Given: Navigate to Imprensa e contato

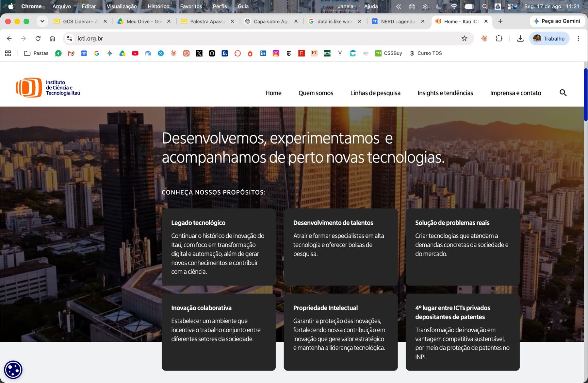Looking at the screenshot, I should 515,93.
